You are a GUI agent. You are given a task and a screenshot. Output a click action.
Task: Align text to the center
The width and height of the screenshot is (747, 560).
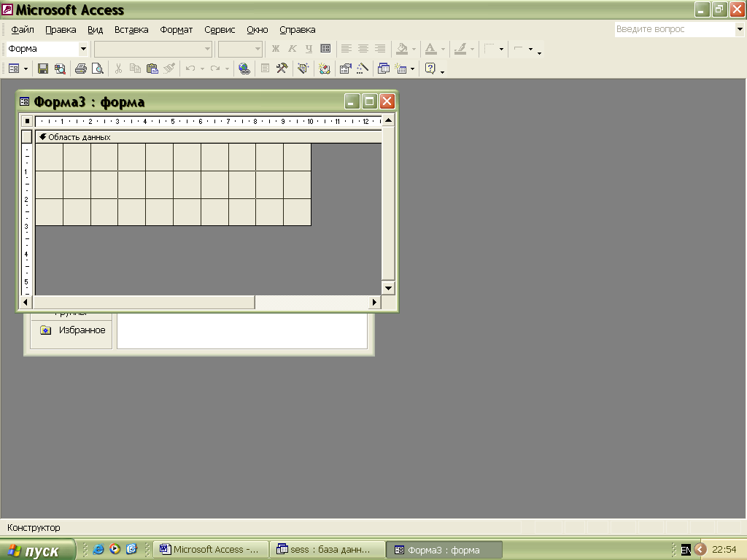tap(363, 49)
